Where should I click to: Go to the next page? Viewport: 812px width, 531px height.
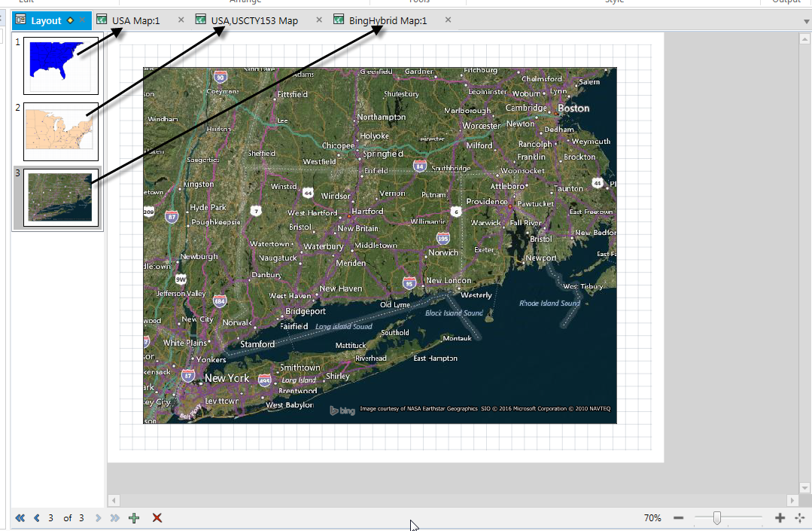pos(99,517)
